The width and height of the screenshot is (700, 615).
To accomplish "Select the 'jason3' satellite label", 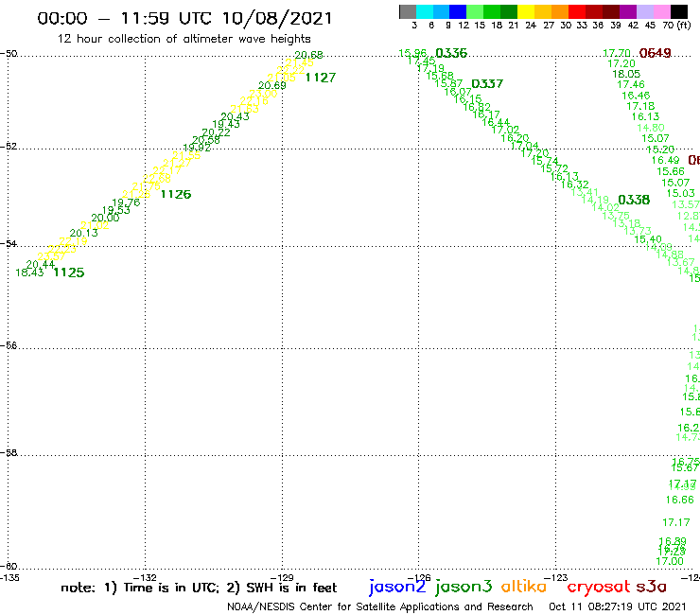I will (x=464, y=587).
